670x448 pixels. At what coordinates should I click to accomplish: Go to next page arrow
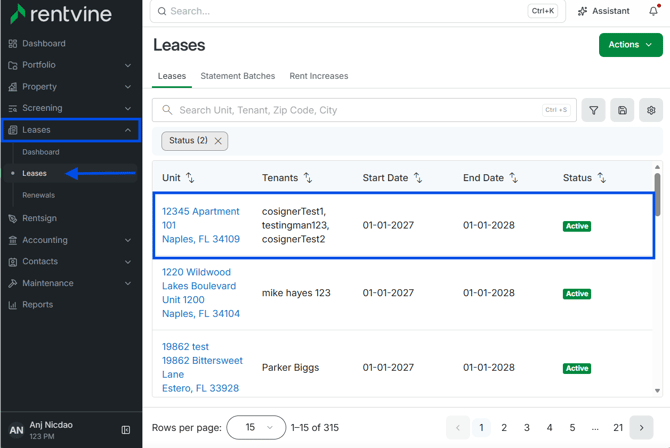tap(641, 427)
